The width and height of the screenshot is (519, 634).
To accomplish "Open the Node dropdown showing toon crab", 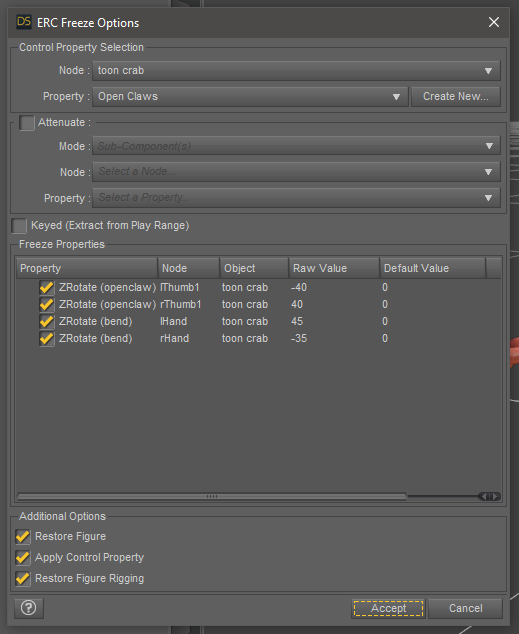I will [x=296, y=71].
